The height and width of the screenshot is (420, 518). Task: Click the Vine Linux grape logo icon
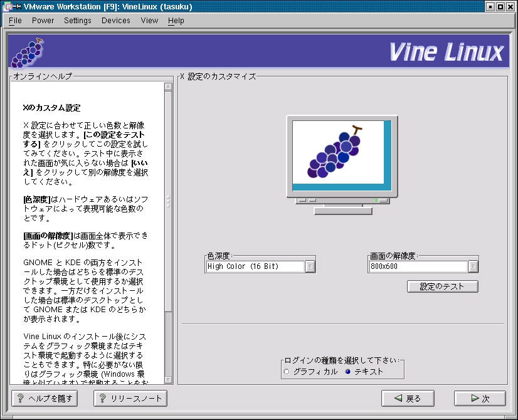click(x=28, y=53)
